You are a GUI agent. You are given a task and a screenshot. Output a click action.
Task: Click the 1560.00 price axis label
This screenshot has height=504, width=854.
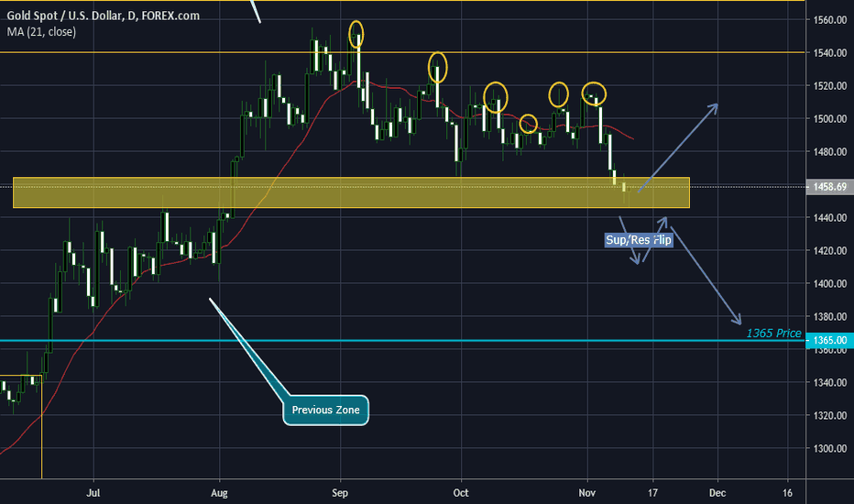(830, 20)
